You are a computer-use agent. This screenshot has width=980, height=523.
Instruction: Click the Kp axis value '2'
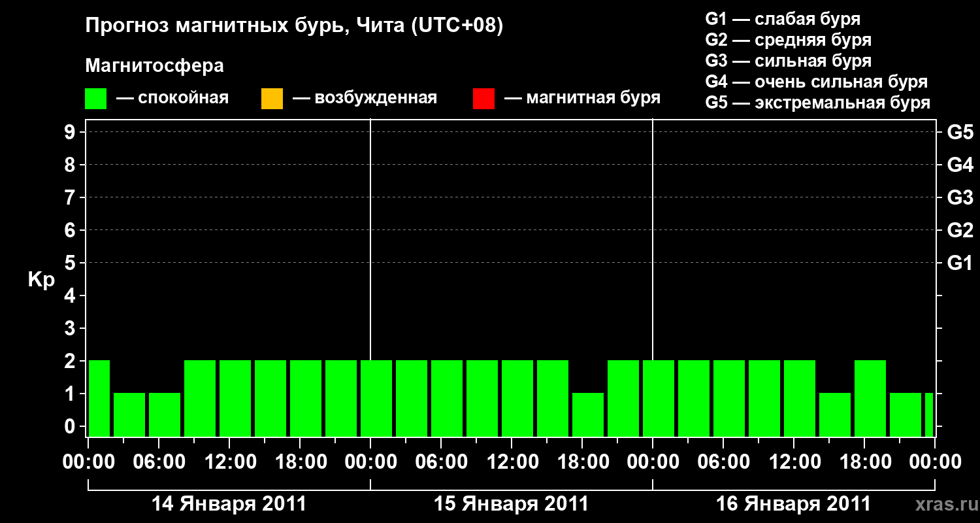[71, 361]
